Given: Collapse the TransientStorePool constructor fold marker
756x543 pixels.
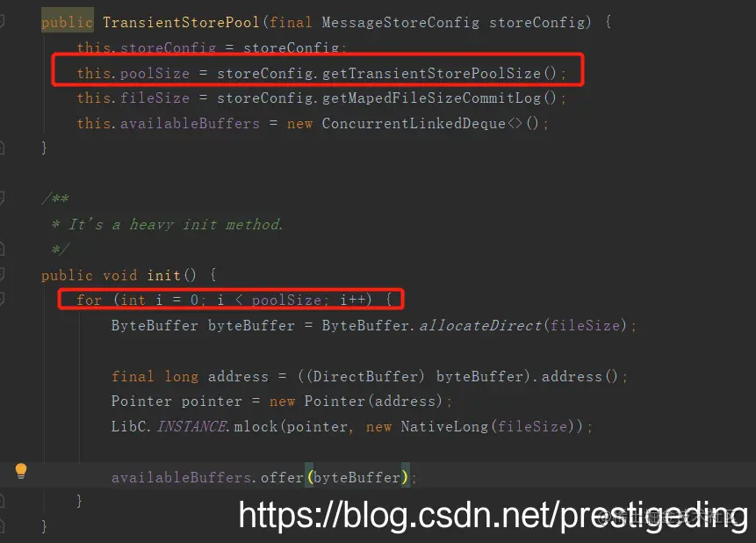Looking at the screenshot, I should point(2,21).
